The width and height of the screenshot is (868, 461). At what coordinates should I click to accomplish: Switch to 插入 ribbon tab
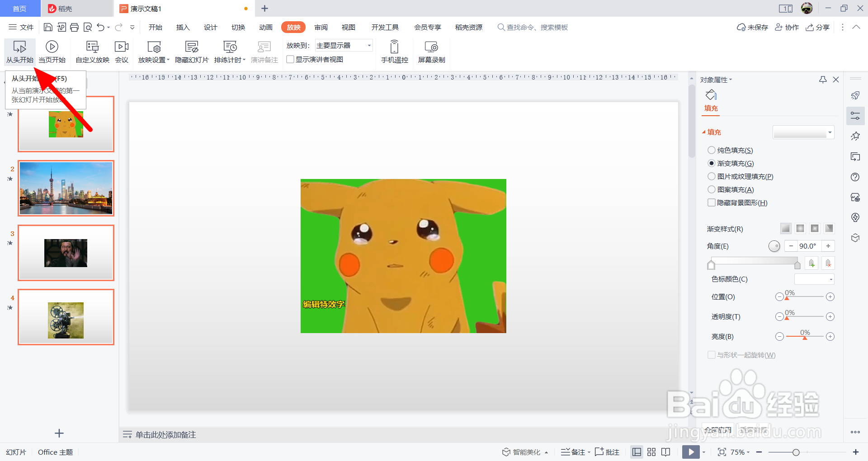click(183, 27)
